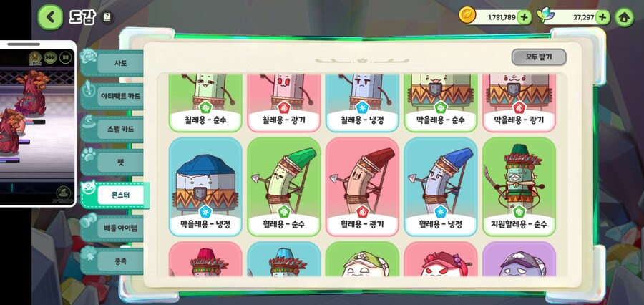Click the gem crystal currency icon

[546, 16]
